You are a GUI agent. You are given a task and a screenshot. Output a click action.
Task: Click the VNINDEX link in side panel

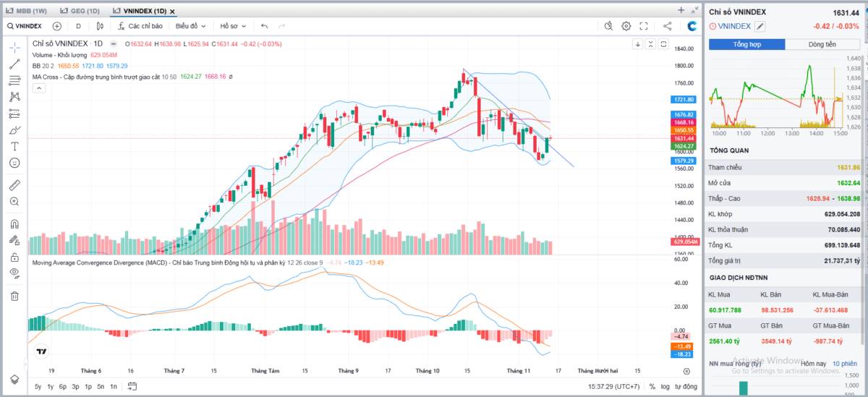coord(734,26)
